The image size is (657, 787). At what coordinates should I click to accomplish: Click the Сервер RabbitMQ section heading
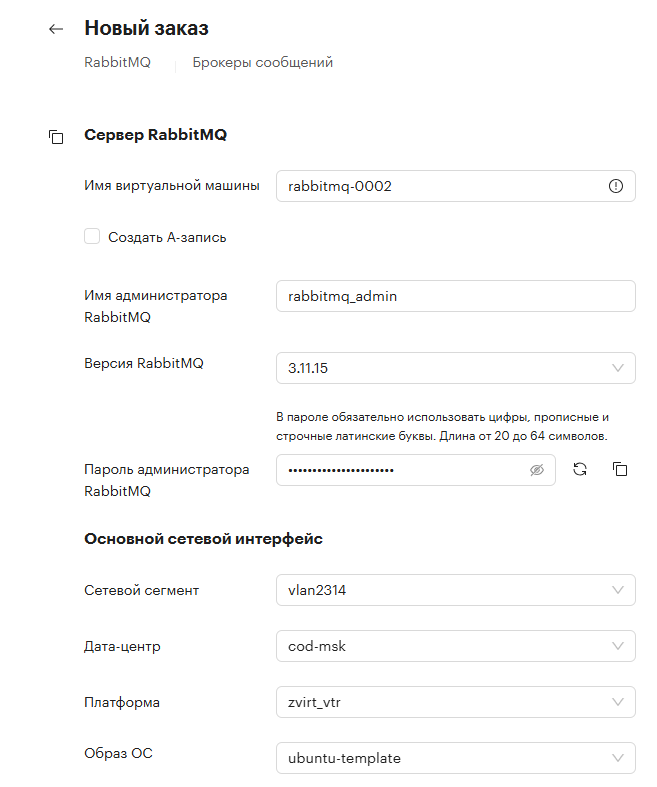click(156, 135)
